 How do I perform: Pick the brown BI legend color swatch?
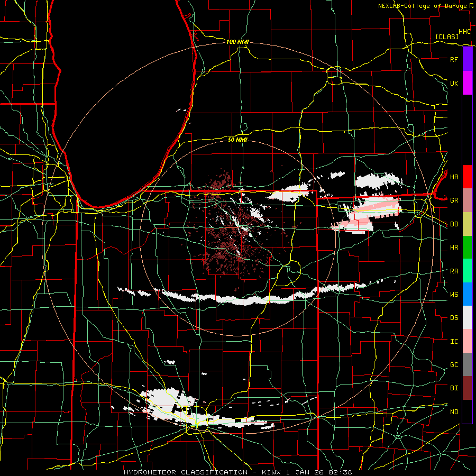click(467, 388)
